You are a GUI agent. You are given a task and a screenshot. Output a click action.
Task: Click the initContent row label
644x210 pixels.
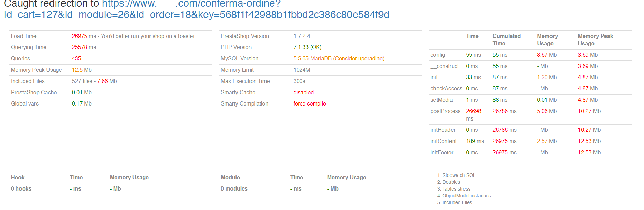coord(443,141)
